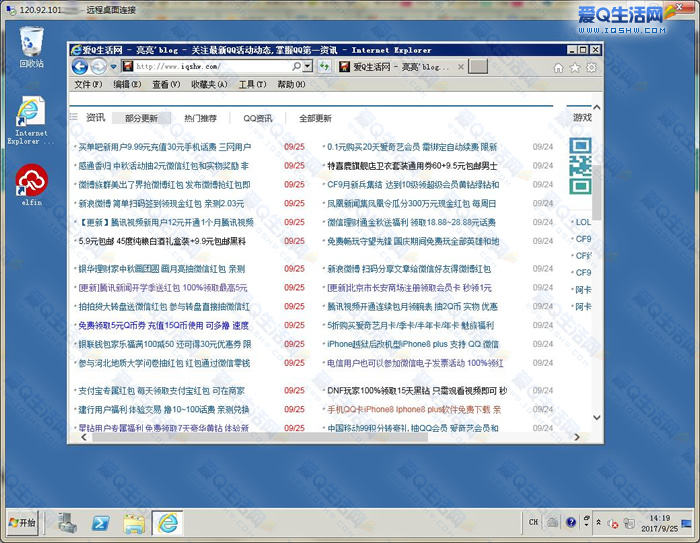Click the 资讯 list icon
The image size is (700, 543).
coord(74,117)
